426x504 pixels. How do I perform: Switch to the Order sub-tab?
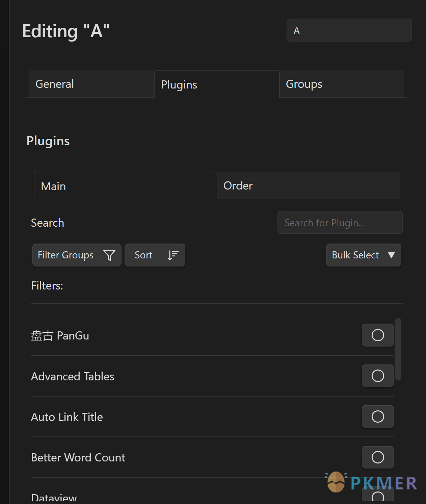[309, 185]
